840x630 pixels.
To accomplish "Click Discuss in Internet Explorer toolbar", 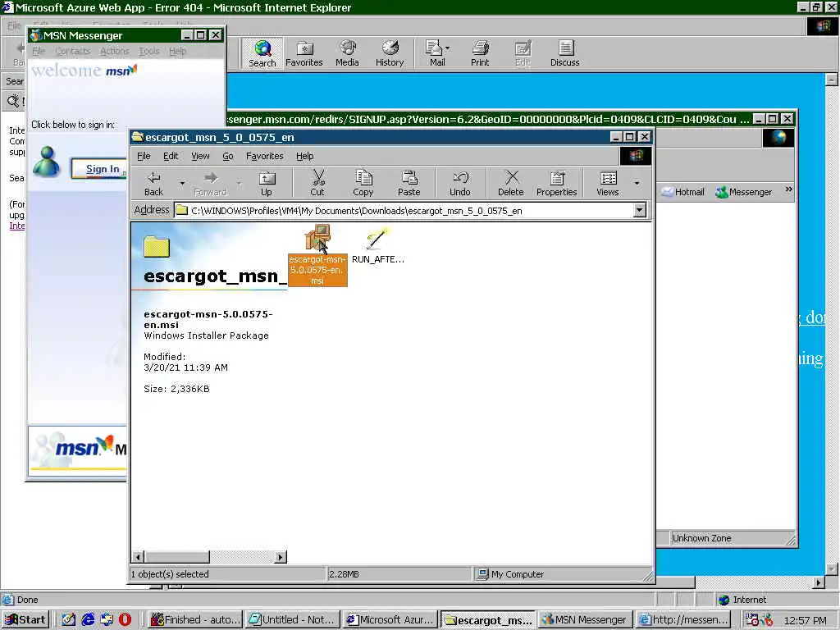I will [564, 53].
